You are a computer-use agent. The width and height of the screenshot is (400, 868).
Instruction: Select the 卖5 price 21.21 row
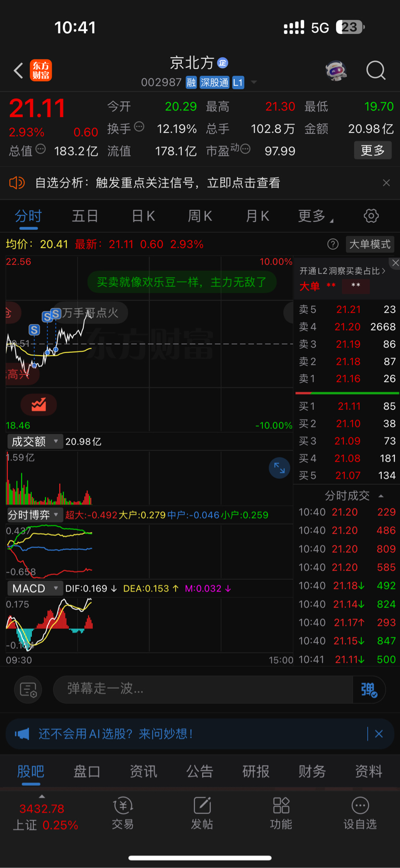tap(347, 310)
